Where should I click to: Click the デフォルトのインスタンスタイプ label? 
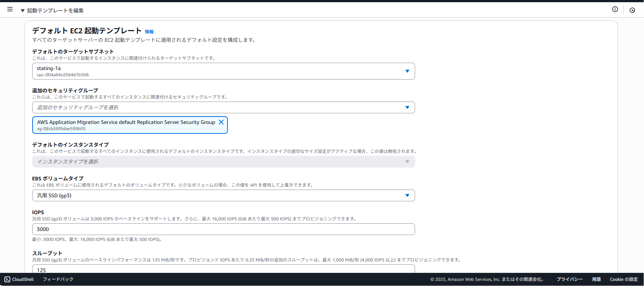pyautogui.click(x=70, y=145)
